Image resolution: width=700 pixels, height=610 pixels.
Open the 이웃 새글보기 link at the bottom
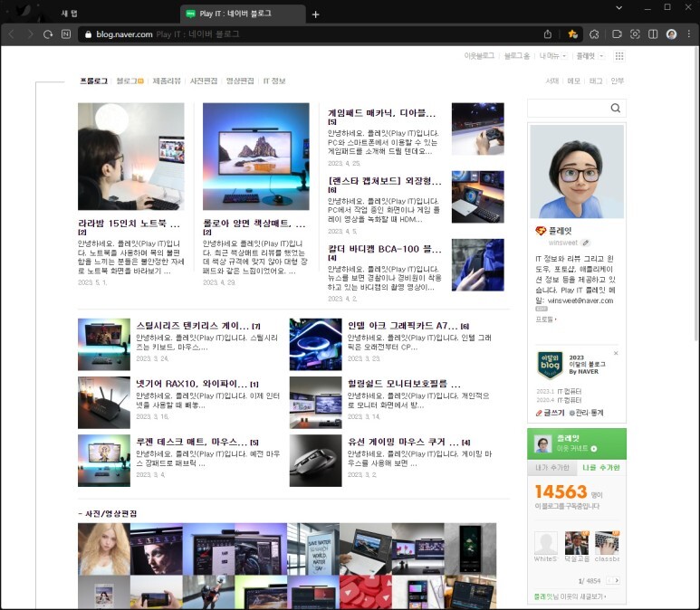[x=570, y=596]
